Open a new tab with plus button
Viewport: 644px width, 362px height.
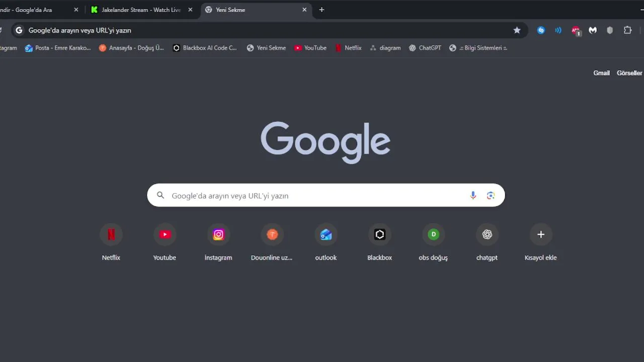coord(321,10)
